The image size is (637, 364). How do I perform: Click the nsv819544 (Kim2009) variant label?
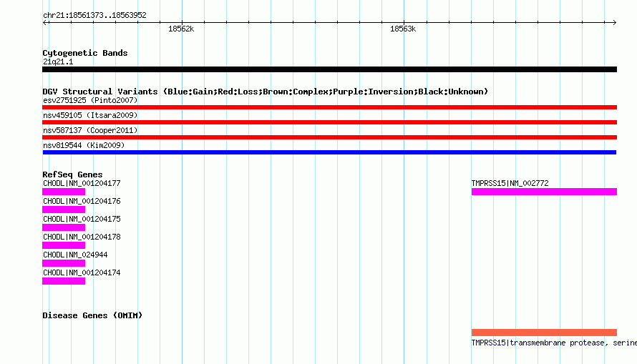[84, 145]
